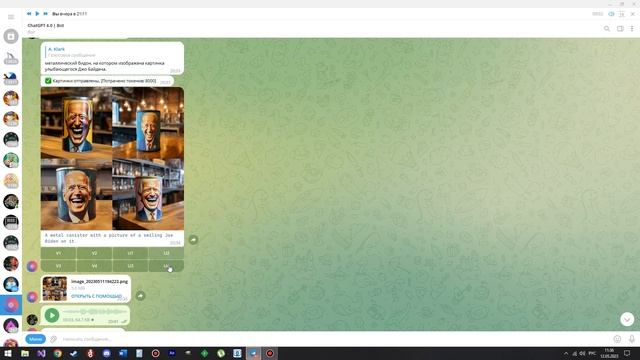Image resolution: width=640 pixels, height=360 pixels.
Task: Open the chat three-dot options menu
Action: (632, 29)
